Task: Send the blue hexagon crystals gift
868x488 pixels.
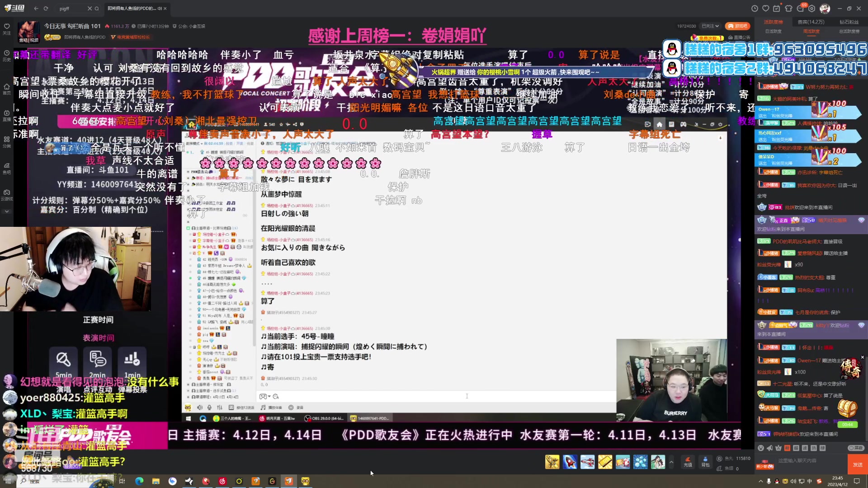Action: point(640,462)
